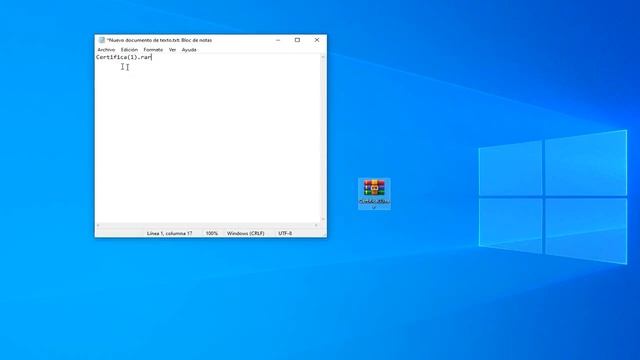Select the WinRAR archive icon on desktop
Image resolution: width=640 pixels, height=360 pixels.
(x=374, y=194)
